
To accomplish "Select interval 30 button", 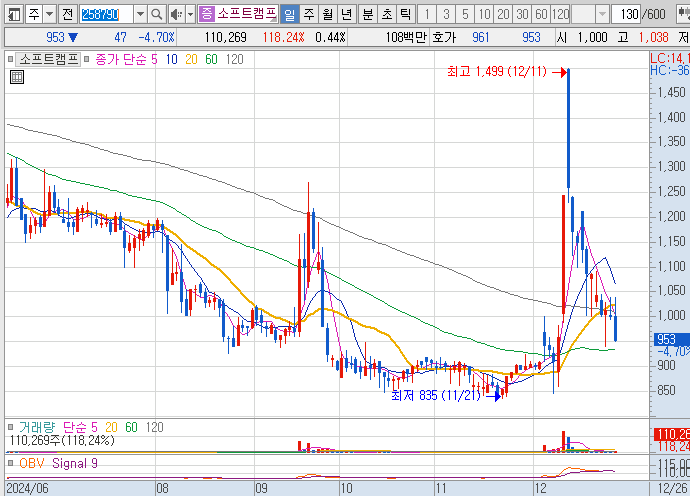I will click(x=522, y=15).
